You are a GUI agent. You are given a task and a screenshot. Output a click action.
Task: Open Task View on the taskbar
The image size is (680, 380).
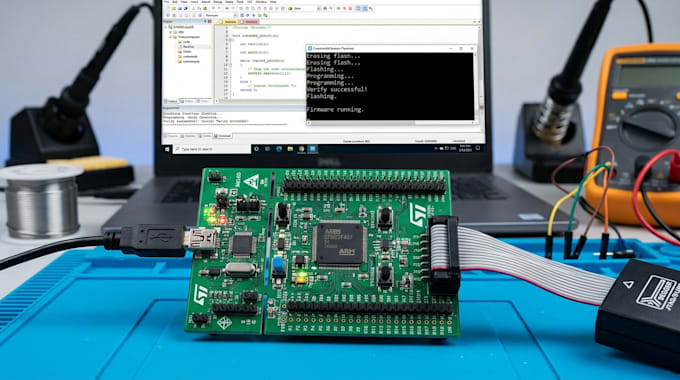click(267, 149)
